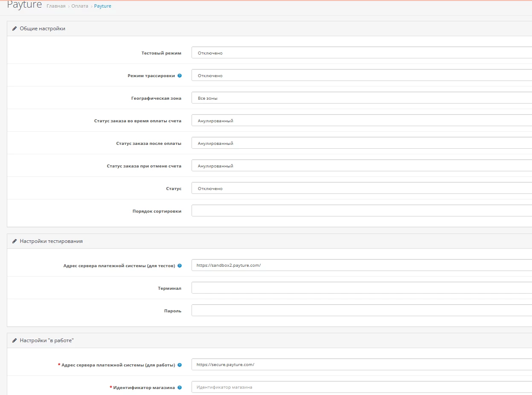Screen dimensions: 532x395
Task: Go to Оплата breadcrumb link
Action: pos(80,6)
